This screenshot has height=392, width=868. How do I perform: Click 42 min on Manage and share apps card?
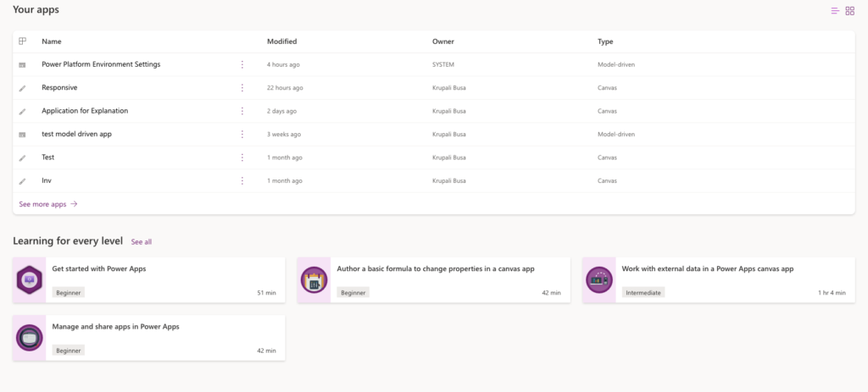(266, 351)
